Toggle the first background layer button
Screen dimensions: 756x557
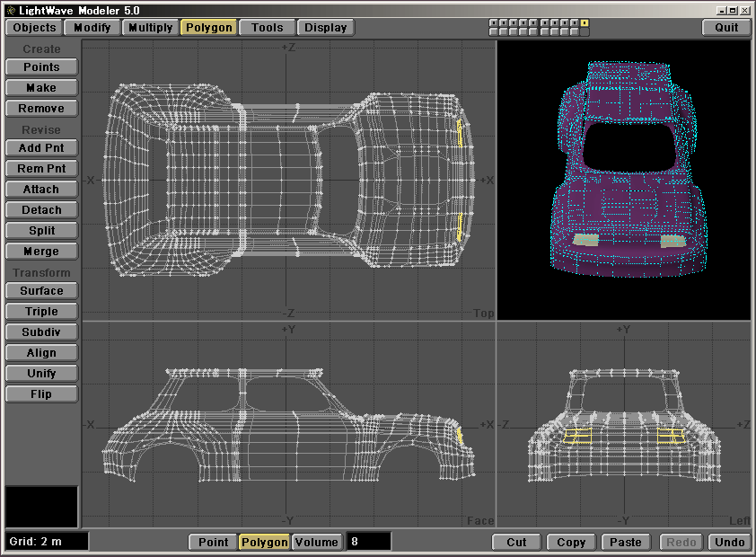click(493, 32)
